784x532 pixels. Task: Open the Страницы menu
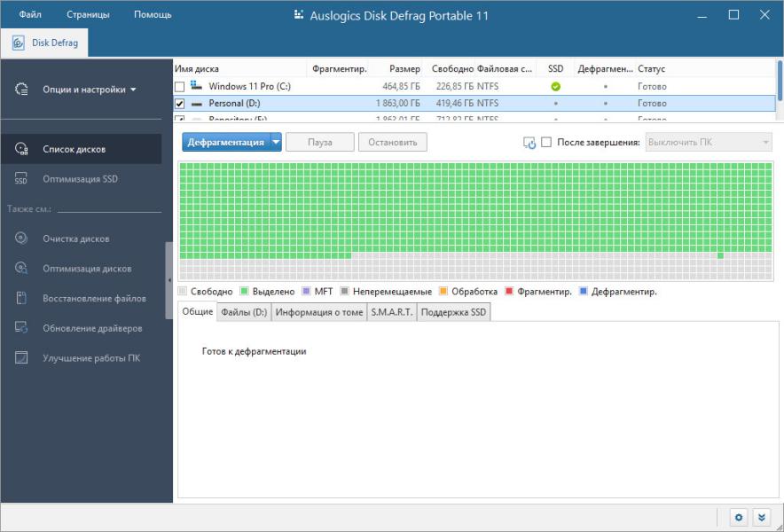[x=88, y=14]
